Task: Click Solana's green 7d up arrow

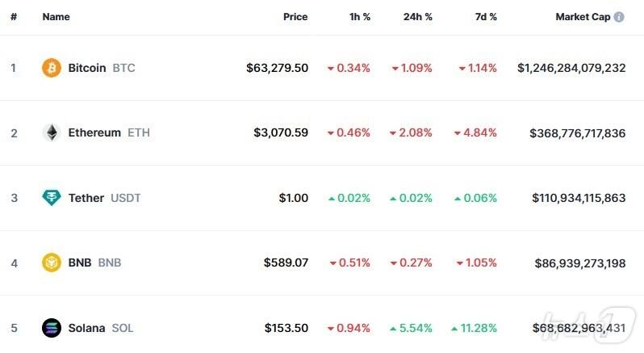Action: (x=454, y=328)
